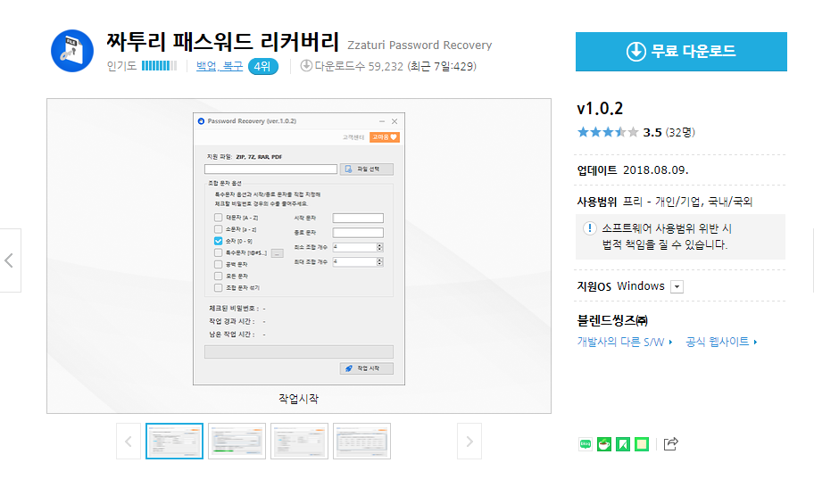The image size is (814, 504).
Task: Share to Naver Blog icon
Action: (x=586, y=444)
